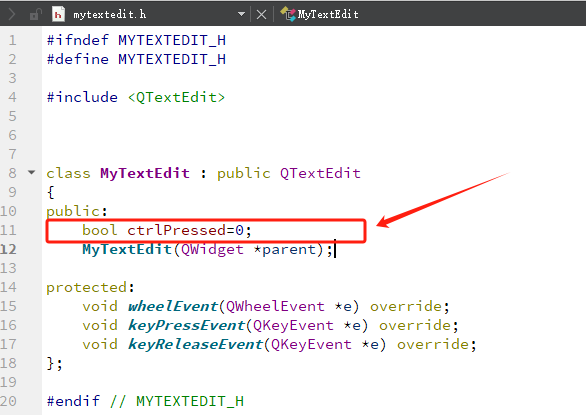586x415 pixels.
Task: Click the ctrlPressed variable name
Action: [x=176, y=230]
